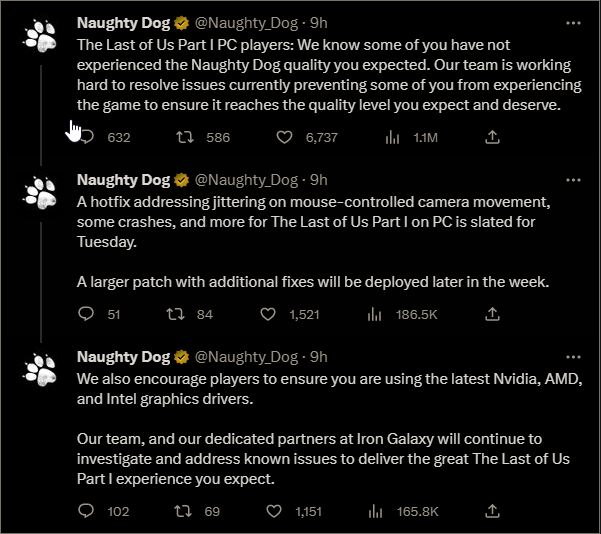Open more options on the hotfix tweet

(573, 180)
